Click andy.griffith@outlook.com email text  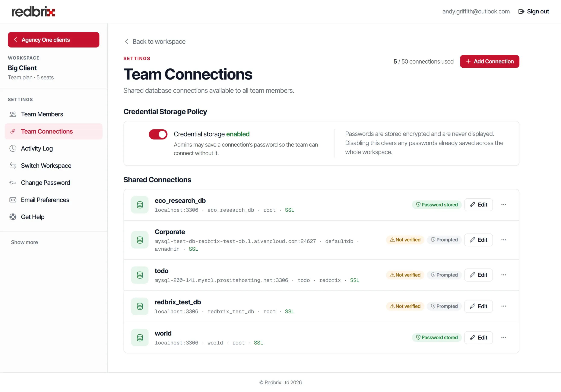[x=476, y=12]
